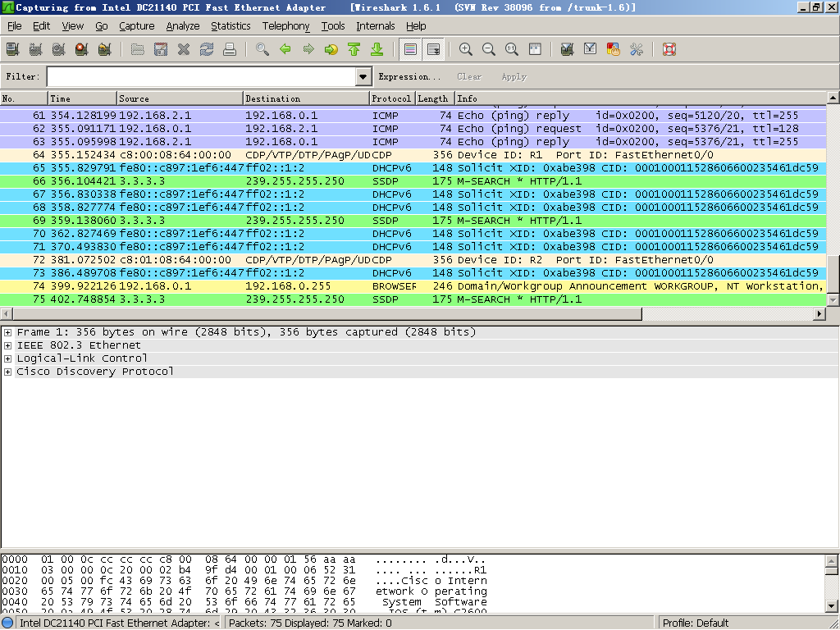Click the Apply filter button
The image size is (840, 630).
[514, 76]
